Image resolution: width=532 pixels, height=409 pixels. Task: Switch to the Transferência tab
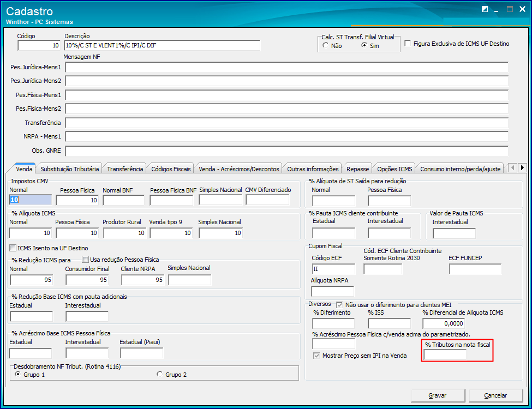coord(125,169)
